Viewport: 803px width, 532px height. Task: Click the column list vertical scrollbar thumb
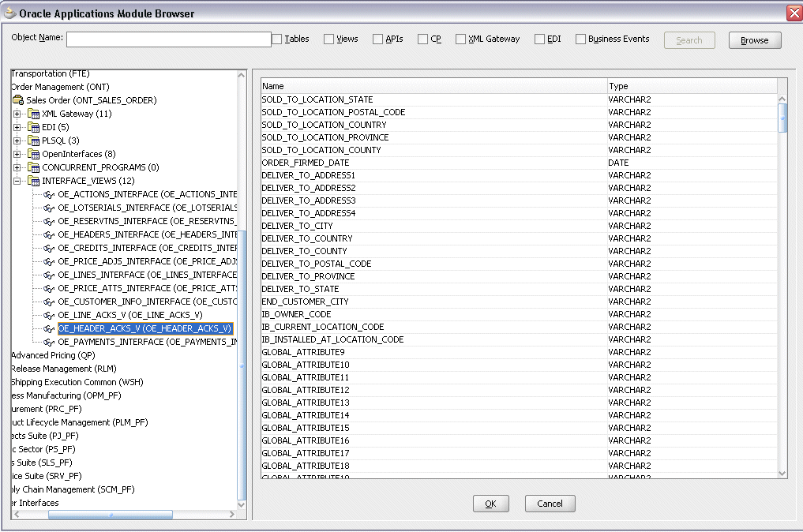pos(782,118)
